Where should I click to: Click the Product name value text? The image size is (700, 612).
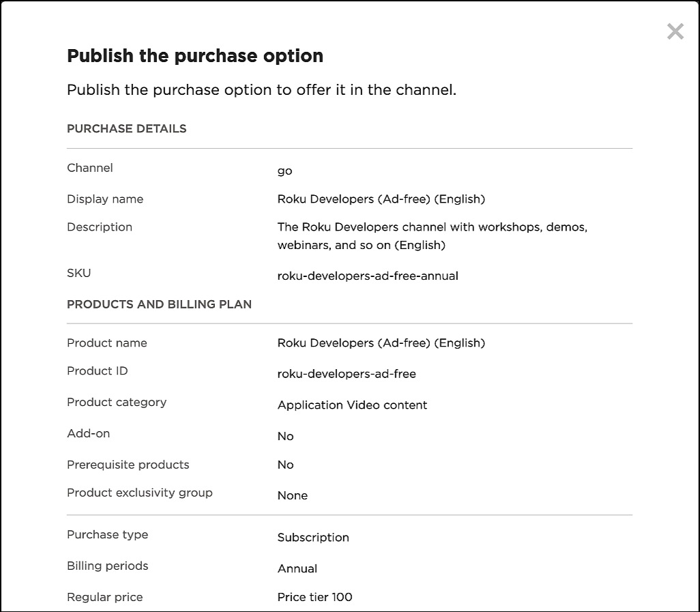pos(381,343)
